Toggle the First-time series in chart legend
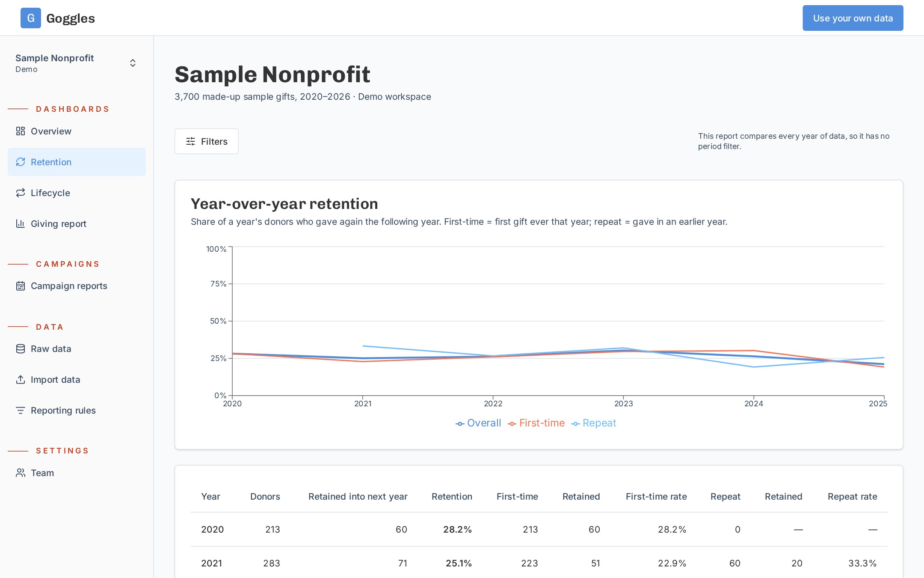This screenshot has height=578, width=924. 536,423
